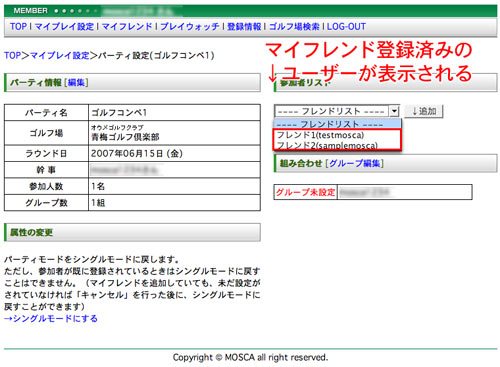Image resolution: width=500 pixels, height=367 pixels.
Task: Click シングルモードにする link
Action: (x=51, y=318)
